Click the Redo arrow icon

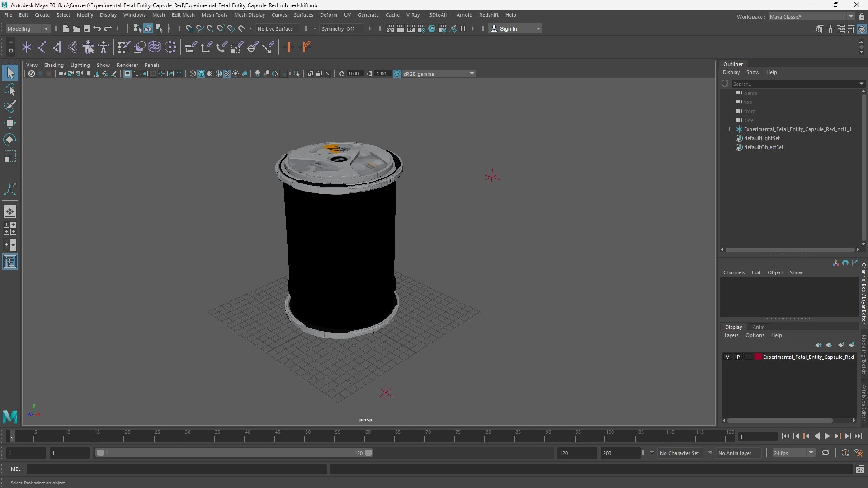coord(108,28)
